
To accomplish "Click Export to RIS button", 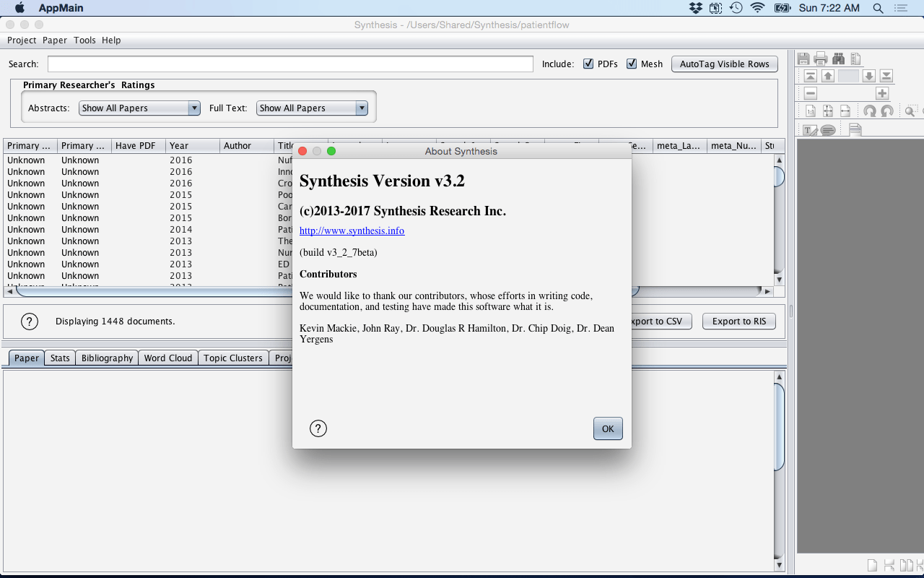I will pos(739,321).
